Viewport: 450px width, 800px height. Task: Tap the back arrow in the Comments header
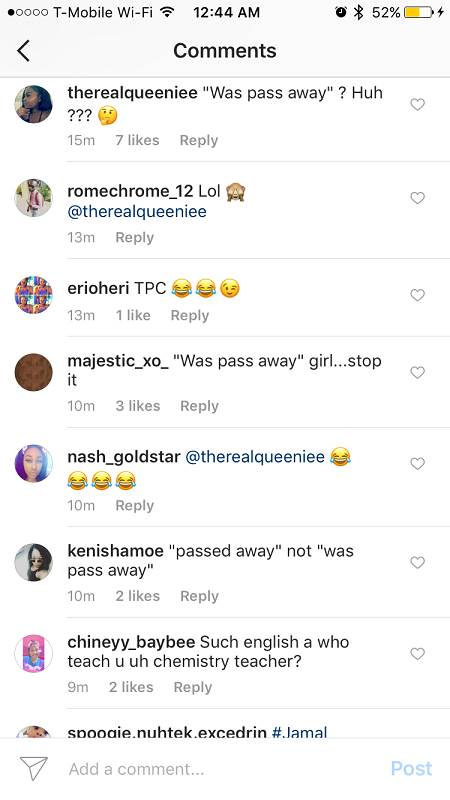coord(23,51)
